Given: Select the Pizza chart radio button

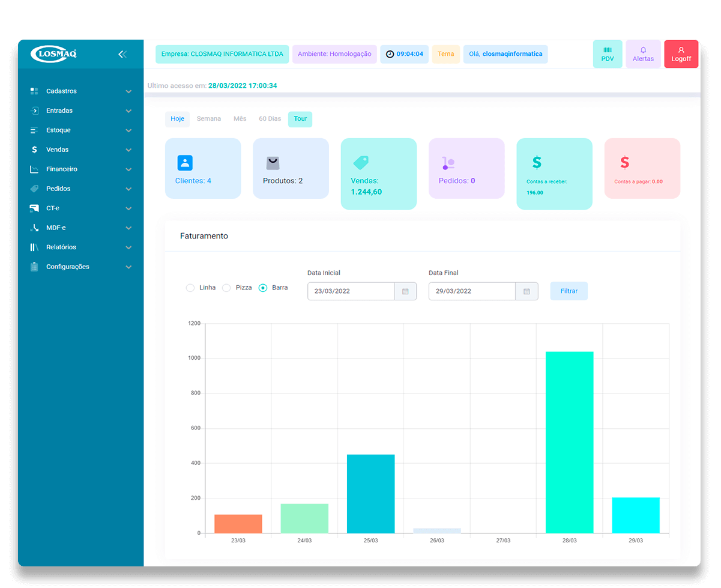Looking at the screenshot, I should pos(226,288).
